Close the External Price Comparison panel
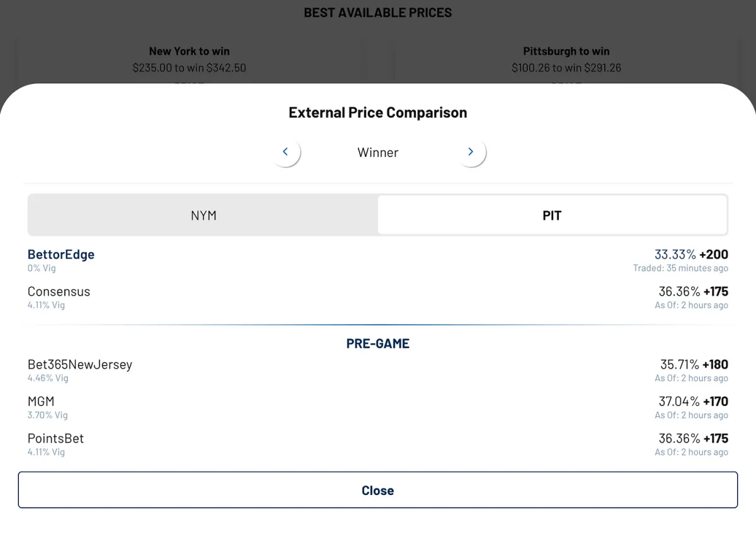Viewport: 756px width, 541px height. point(377,490)
